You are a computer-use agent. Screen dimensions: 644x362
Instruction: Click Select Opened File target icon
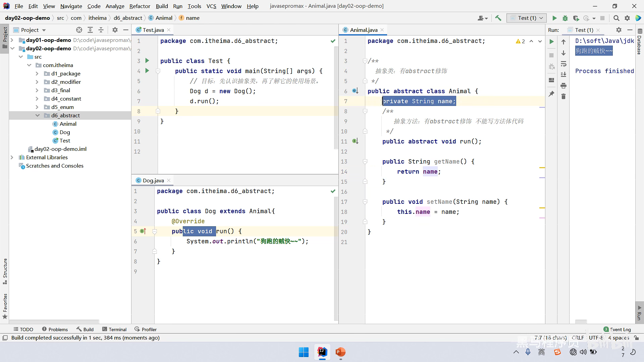pyautogui.click(x=79, y=30)
